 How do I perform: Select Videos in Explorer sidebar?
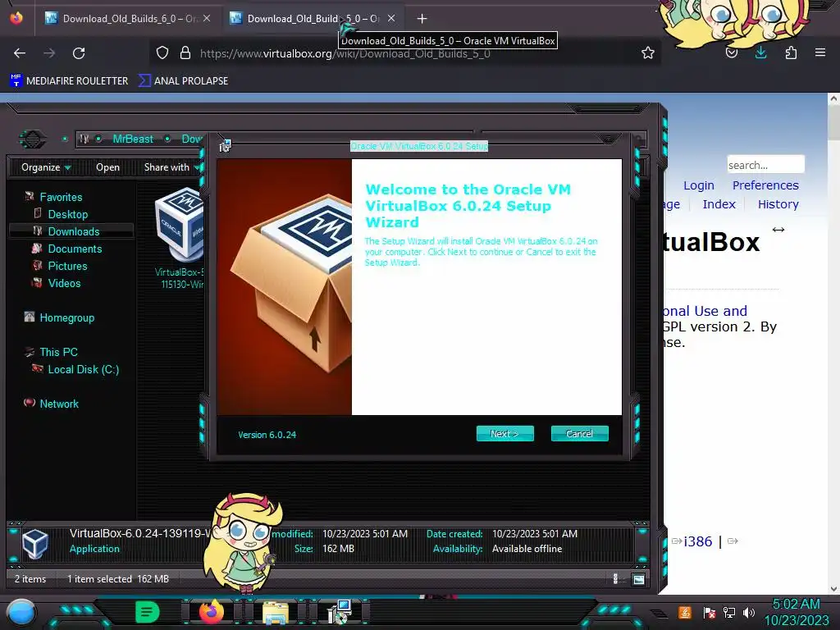pyautogui.click(x=64, y=283)
